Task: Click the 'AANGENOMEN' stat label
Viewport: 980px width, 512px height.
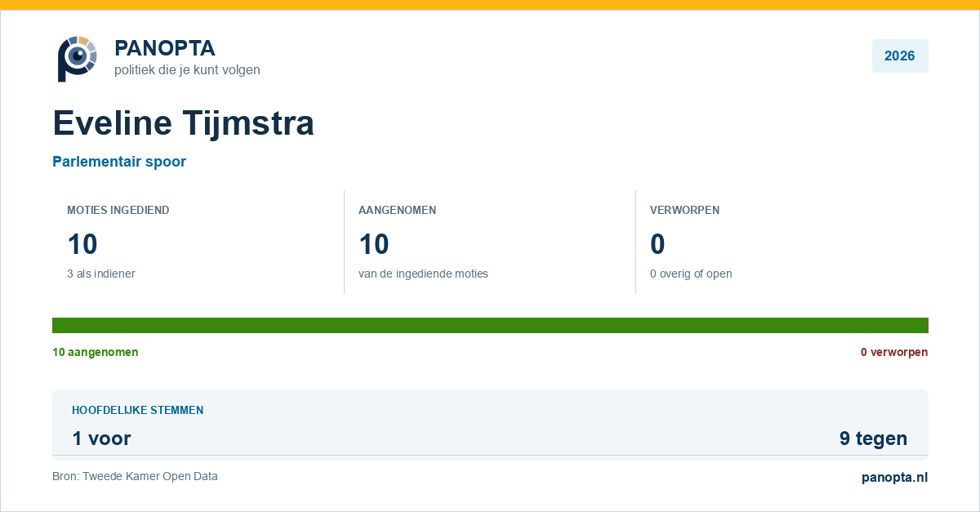Action: pos(398,210)
